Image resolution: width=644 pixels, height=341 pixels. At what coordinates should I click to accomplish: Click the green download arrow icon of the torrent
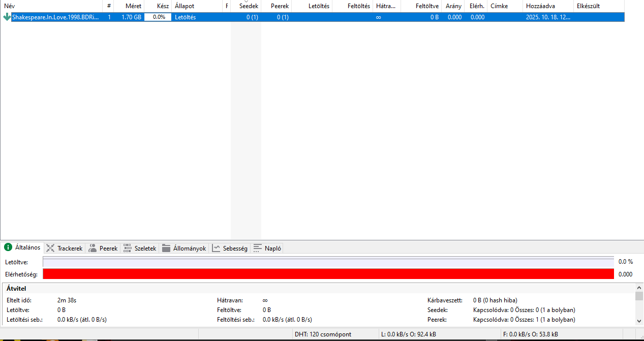pos(7,17)
